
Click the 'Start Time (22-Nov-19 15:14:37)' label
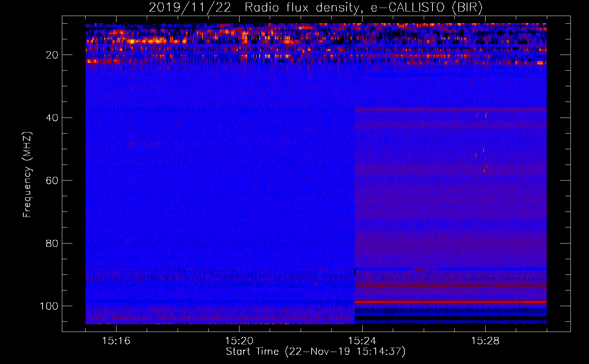coord(316,352)
